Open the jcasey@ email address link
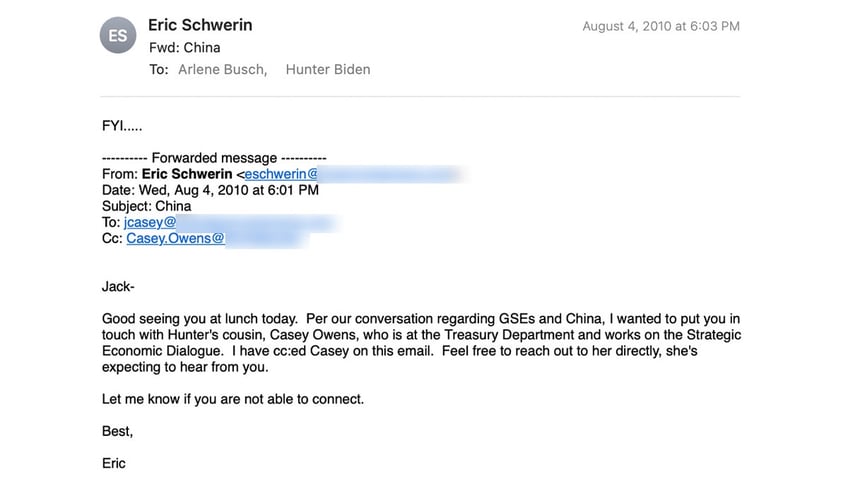Screen dimensions: 848x477 [150, 222]
